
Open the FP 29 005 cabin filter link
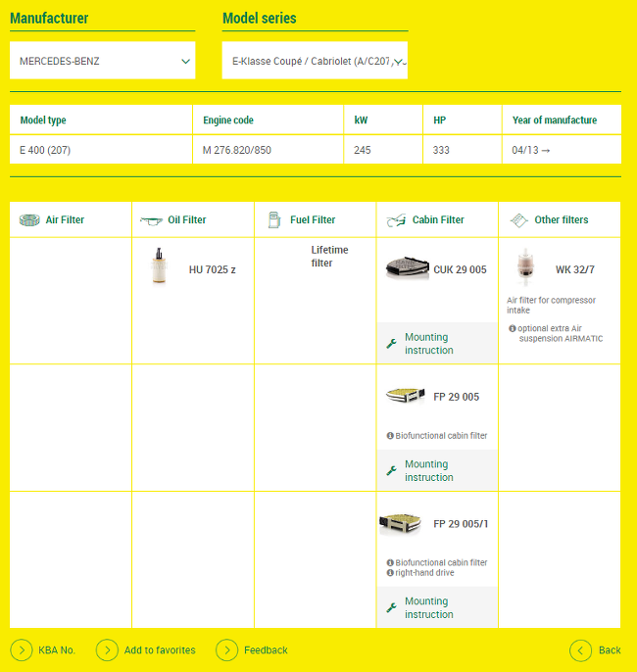pyautogui.click(x=456, y=397)
